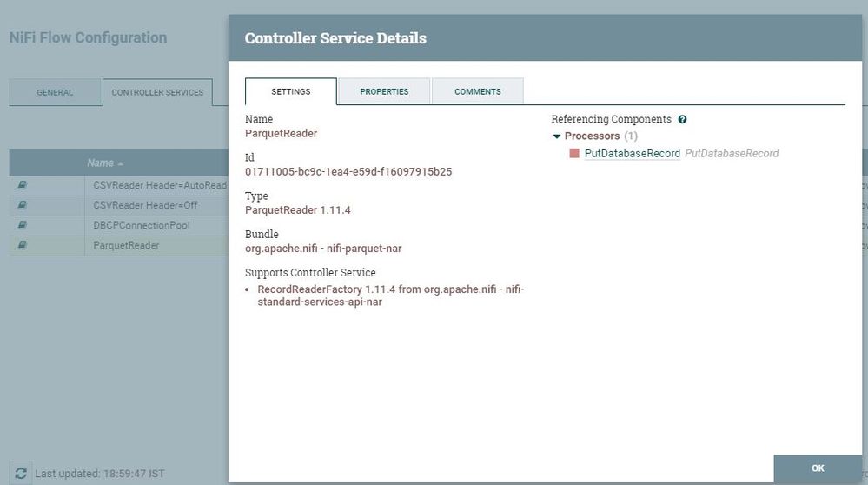Screen dimensions: 868x485
Task: Select the CSVReader Header=Off service row
Action: (118, 205)
